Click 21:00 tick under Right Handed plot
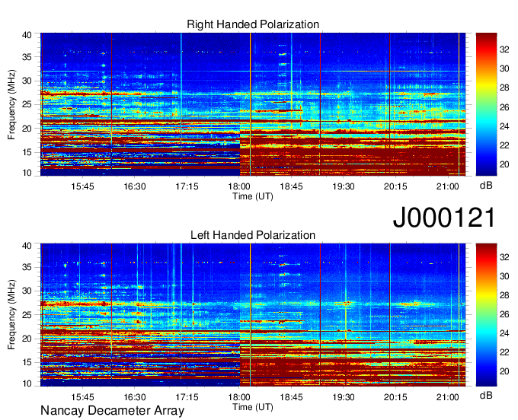Screen dimensions: 518x420 448,186
